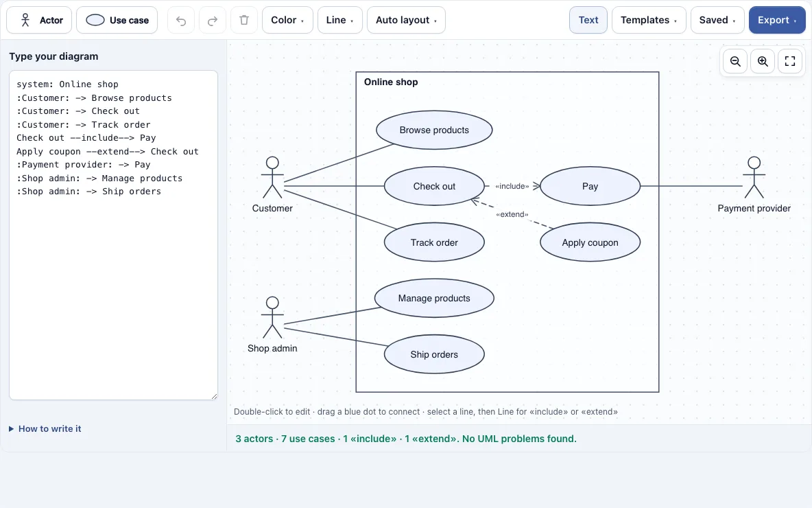
Task: Open the Export menu
Action: [777, 20]
